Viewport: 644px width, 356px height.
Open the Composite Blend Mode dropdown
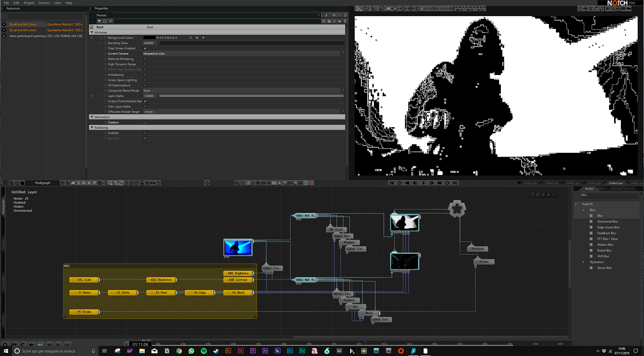pyautogui.click(x=243, y=91)
